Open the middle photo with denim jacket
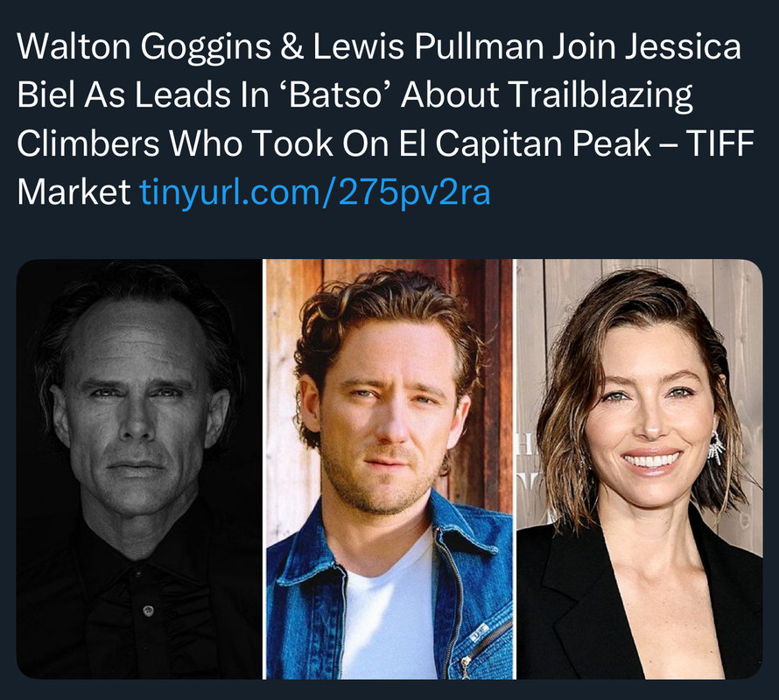Image resolution: width=779 pixels, height=700 pixels. 389,469
